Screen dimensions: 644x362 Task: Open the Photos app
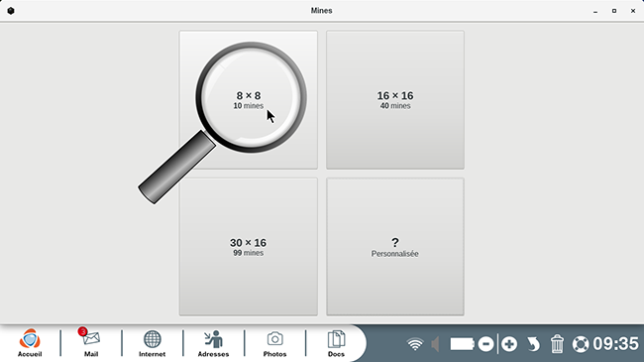(x=274, y=343)
